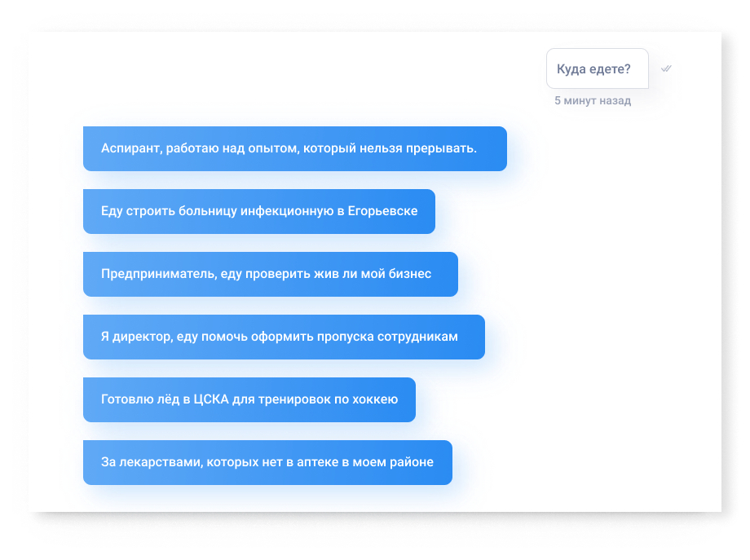
Task: Select "Готовлю лёд в ЦСКА" reply
Action: click(x=249, y=399)
